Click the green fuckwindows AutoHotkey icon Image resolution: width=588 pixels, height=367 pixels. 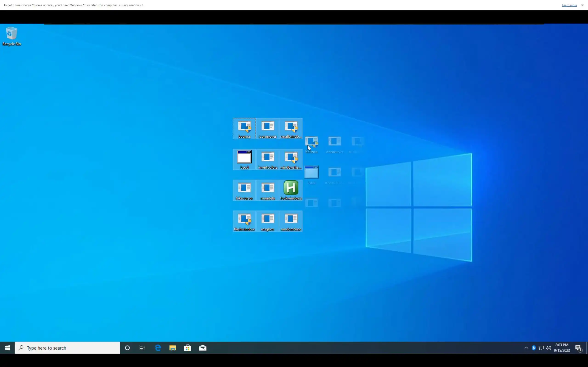(x=291, y=188)
